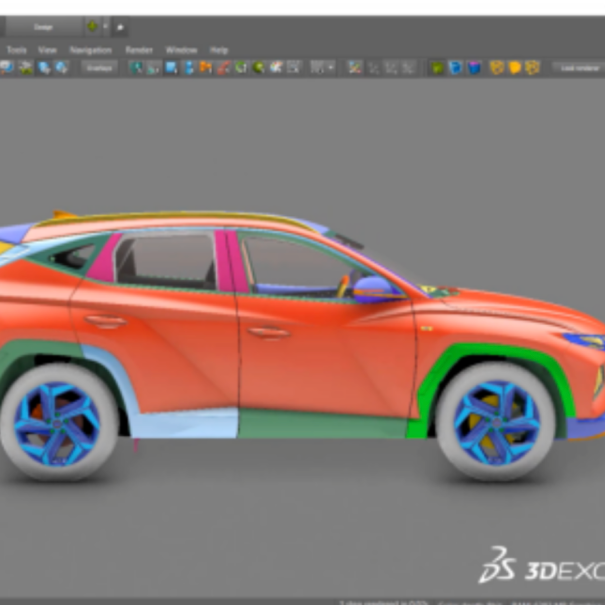Image resolution: width=605 pixels, height=605 pixels.
Task: Click the solid yellow shape toolbar icon
Action: (515, 68)
